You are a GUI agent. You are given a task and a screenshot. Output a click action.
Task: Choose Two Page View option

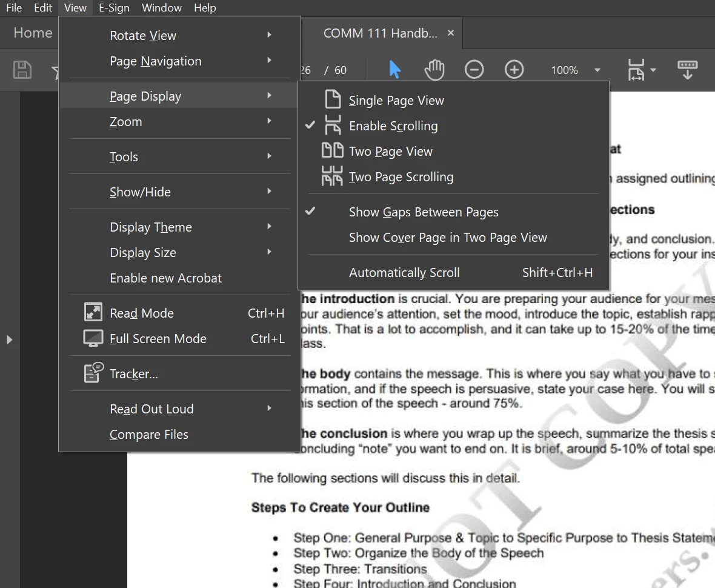[454, 151]
